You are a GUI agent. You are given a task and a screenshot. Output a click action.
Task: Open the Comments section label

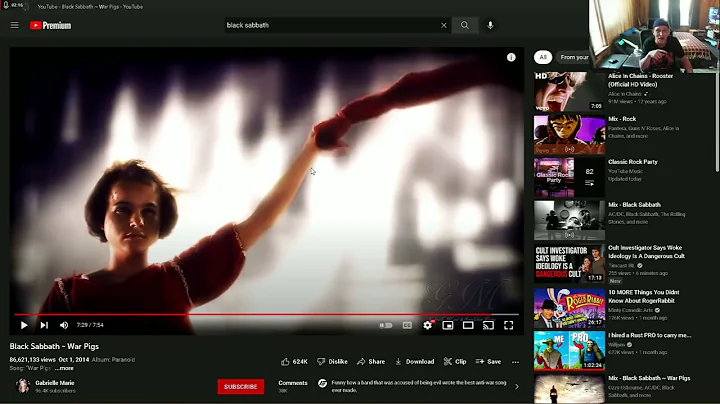(x=292, y=382)
